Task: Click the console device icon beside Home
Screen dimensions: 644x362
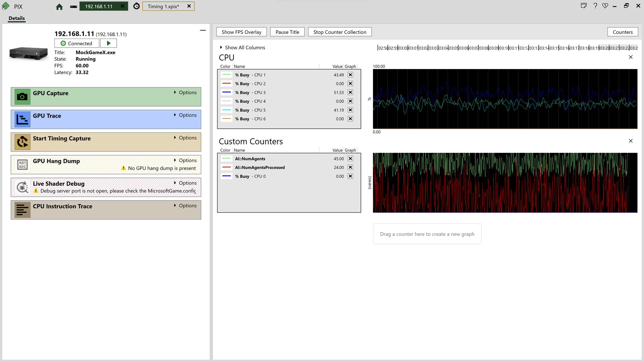Action: click(x=73, y=7)
